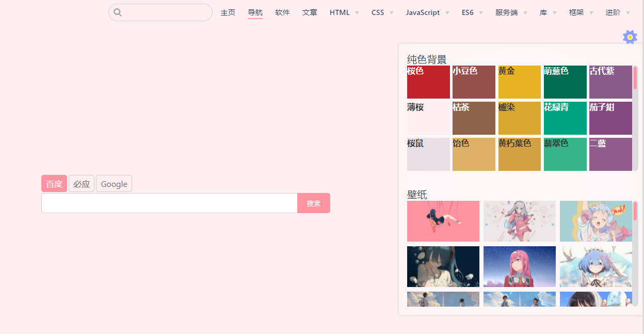Click the settings gear icon
Viewport: 644px width, 334px height.
[630, 37]
